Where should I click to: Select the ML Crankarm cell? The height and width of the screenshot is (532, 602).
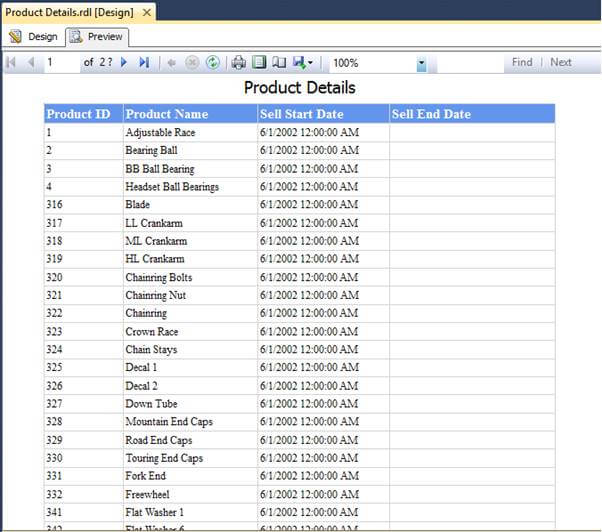click(190, 241)
